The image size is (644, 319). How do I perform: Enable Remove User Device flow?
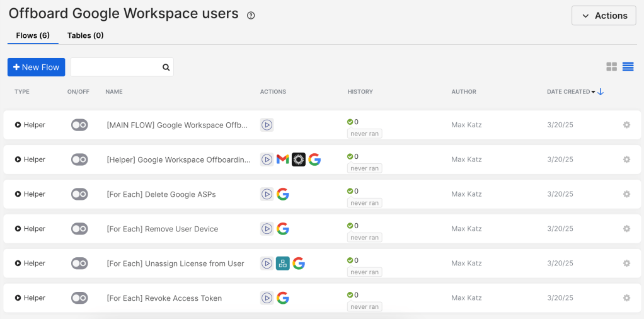79,229
